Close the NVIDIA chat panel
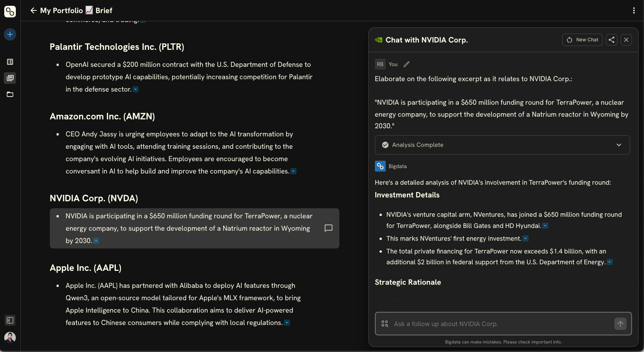 pos(626,40)
